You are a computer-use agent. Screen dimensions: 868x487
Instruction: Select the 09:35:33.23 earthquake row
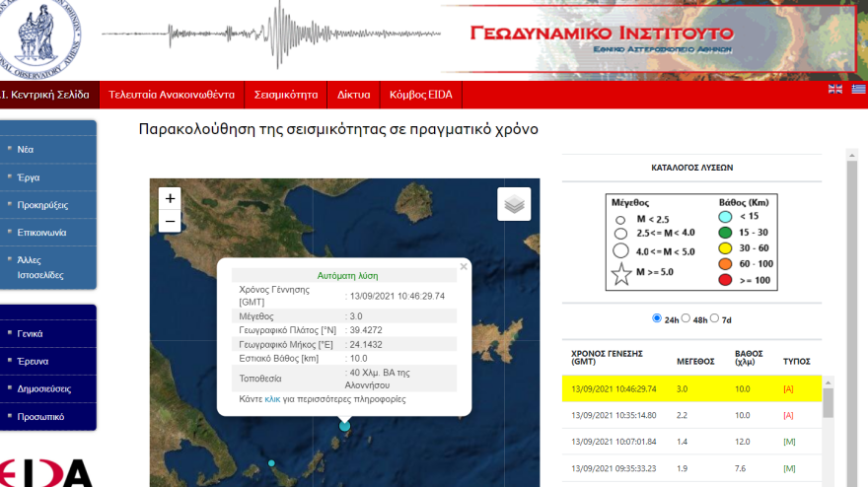(692, 468)
